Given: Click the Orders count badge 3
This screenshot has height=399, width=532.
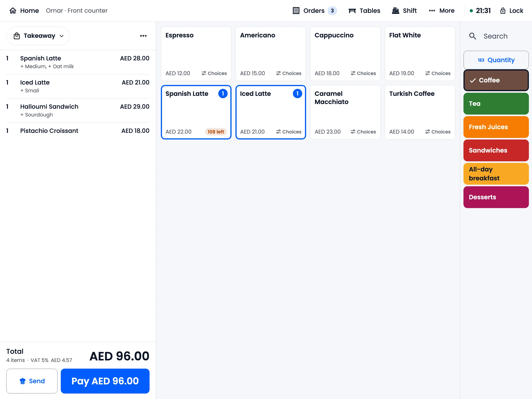Looking at the screenshot, I should pos(332,11).
